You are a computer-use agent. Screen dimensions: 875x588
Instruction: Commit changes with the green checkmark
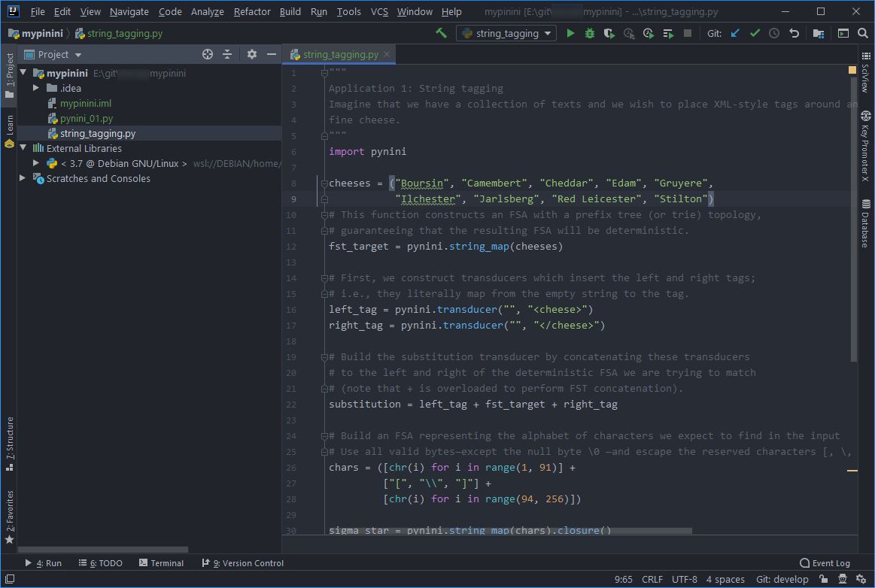tap(755, 34)
